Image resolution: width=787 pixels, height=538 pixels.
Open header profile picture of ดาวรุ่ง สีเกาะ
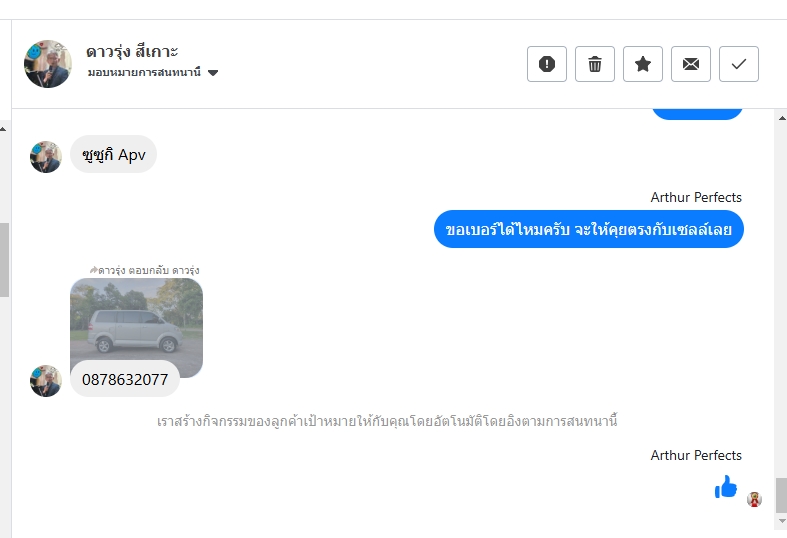(48, 64)
